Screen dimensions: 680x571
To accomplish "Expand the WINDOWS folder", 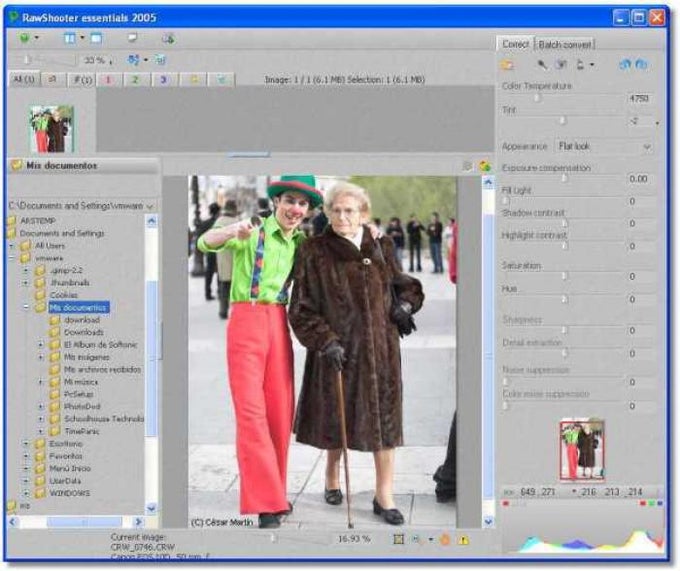I will point(26,493).
